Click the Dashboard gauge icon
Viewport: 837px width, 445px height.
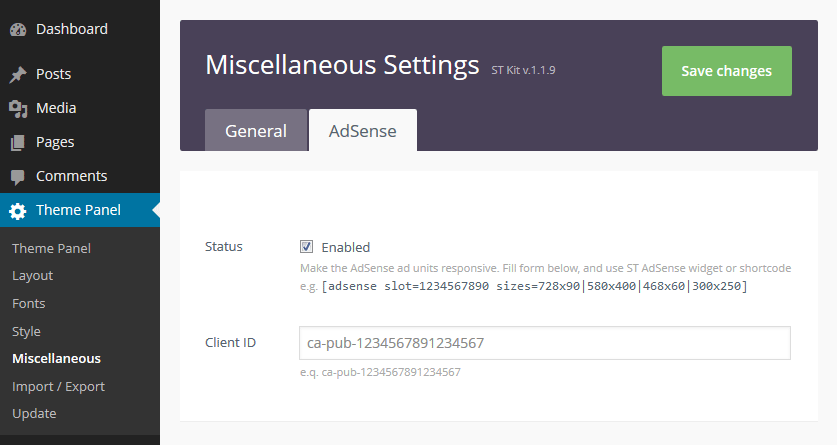point(18,30)
